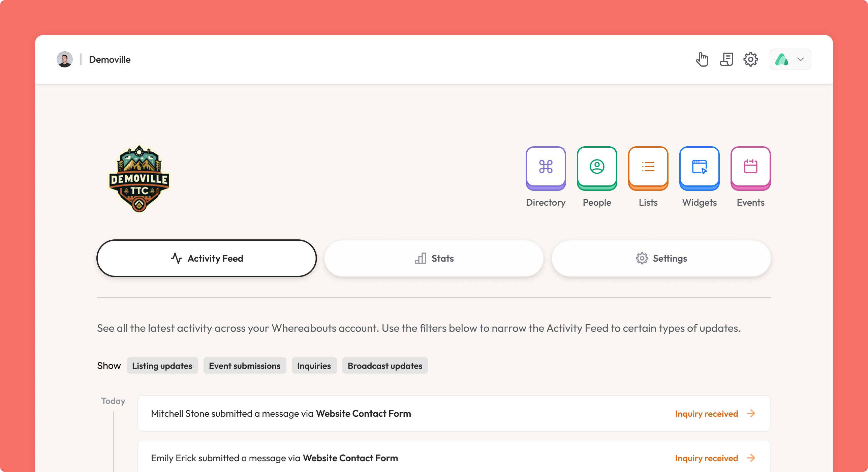This screenshot has width=868, height=472.
Task: Open Emily Erick inquiry arrow
Action: coord(751,458)
